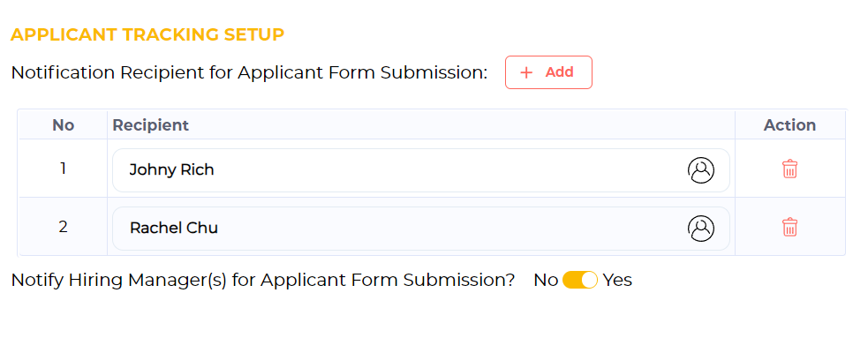Click the No label beside the switch
Screen dimensions: 868x338
click(546, 280)
